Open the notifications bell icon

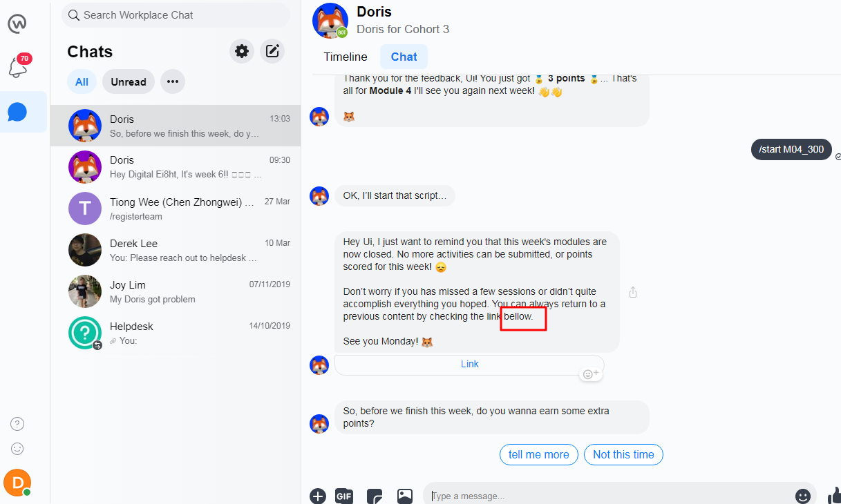click(x=18, y=68)
